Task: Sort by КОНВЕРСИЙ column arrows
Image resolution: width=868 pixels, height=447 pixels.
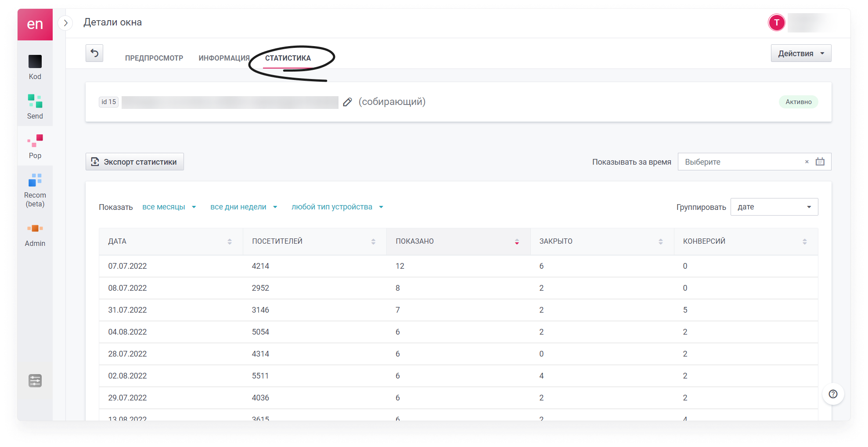Action: click(805, 242)
